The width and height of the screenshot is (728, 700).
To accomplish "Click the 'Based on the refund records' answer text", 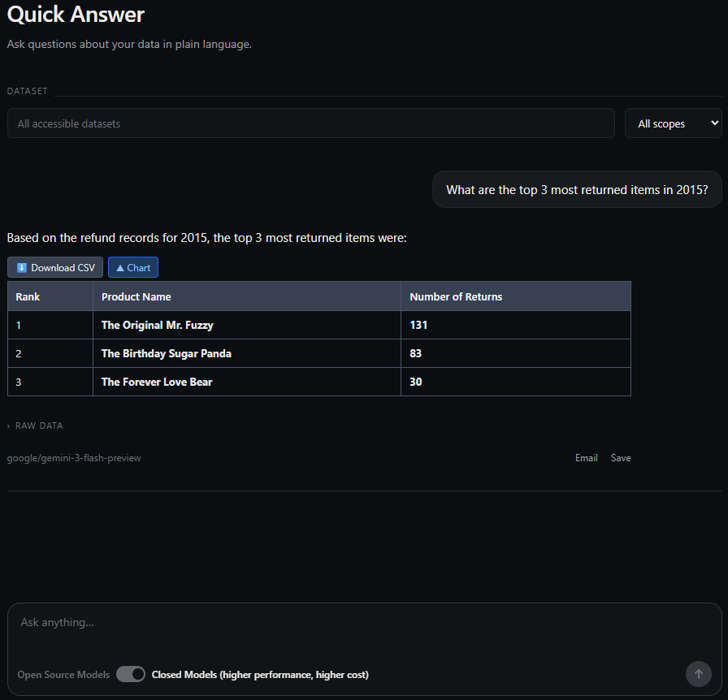I will point(206,238).
